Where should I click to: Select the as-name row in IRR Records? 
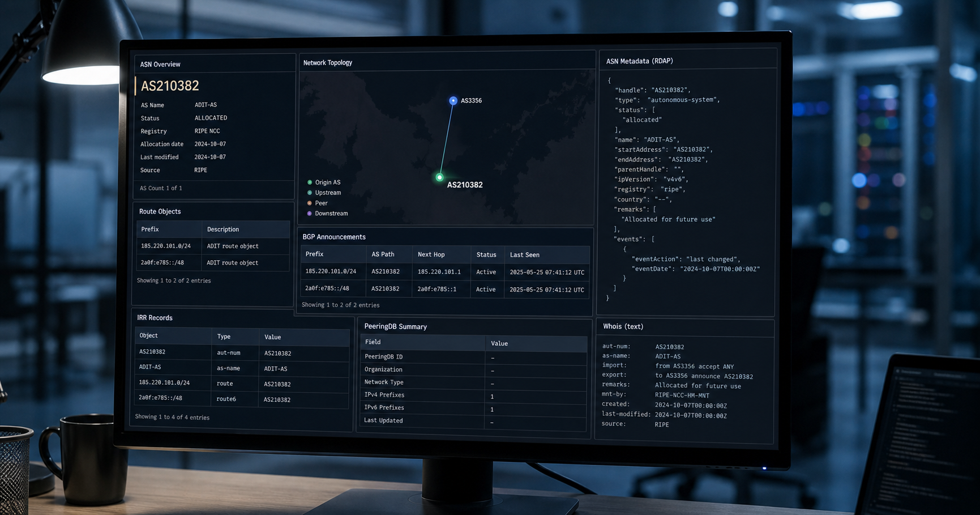242,368
